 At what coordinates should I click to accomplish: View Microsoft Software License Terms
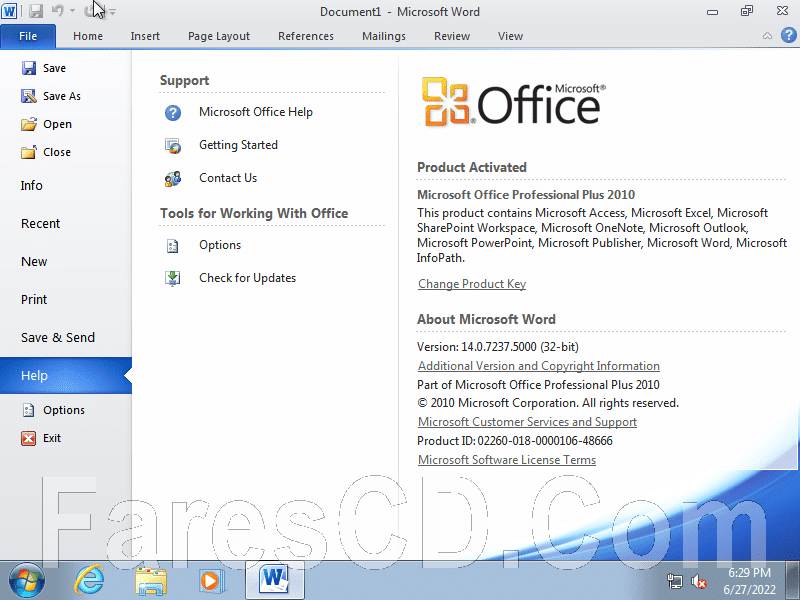[x=507, y=460]
